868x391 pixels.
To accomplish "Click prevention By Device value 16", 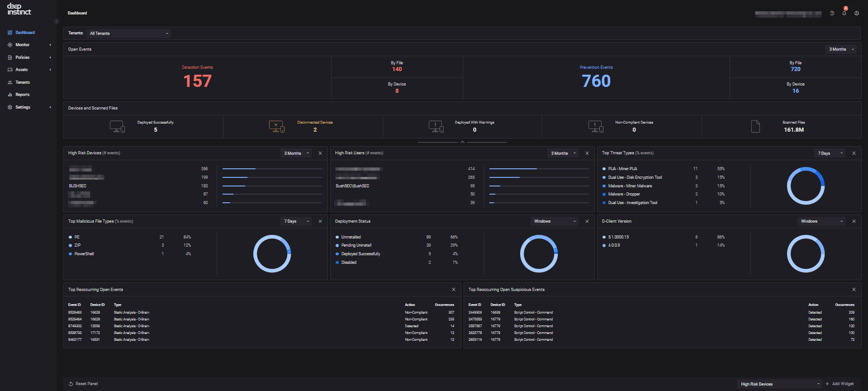I will point(796,91).
